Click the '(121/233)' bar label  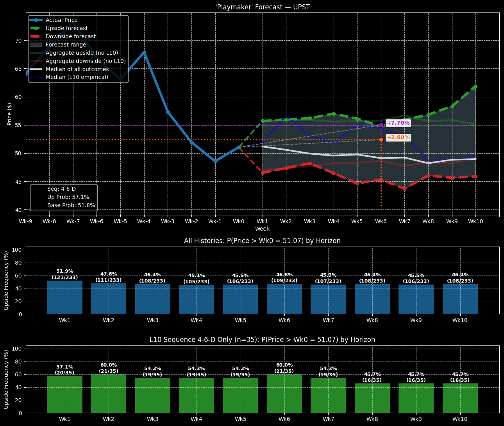(x=65, y=277)
